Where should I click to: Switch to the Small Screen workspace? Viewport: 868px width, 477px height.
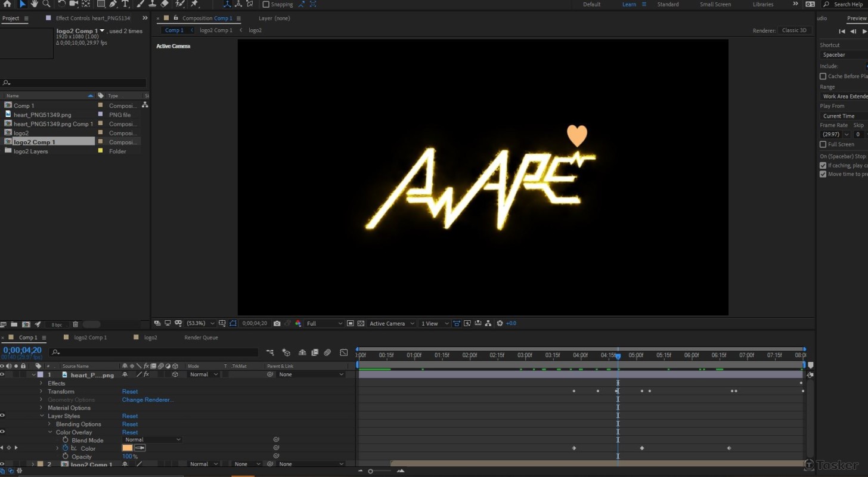tap(715, 4)
